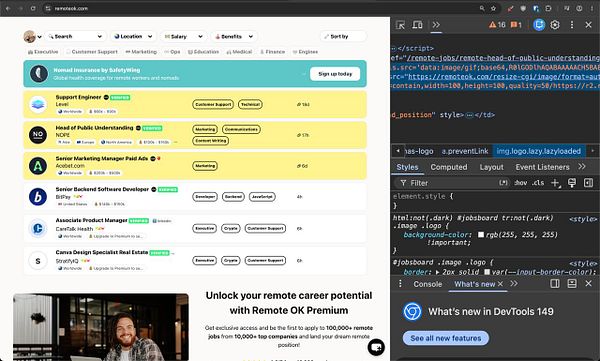Open the chat widget icon

tap(376, 347)
